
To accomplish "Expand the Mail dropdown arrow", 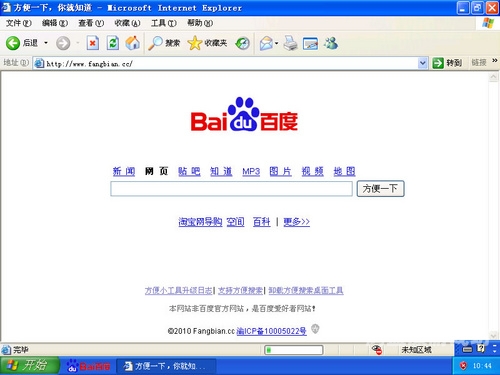I will pos(277,43).
